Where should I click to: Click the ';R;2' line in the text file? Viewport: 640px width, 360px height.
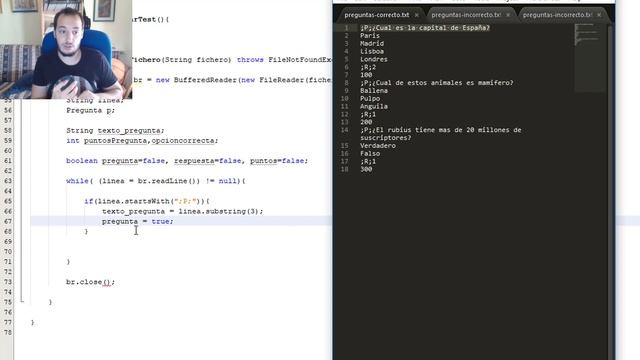[x=368, y=67]
